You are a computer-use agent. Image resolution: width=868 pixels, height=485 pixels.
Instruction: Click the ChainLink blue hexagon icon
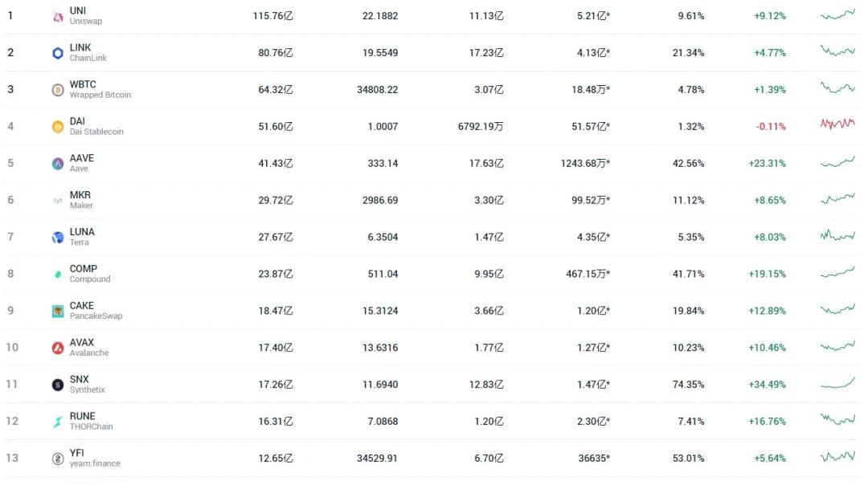[x=58, y=53]
